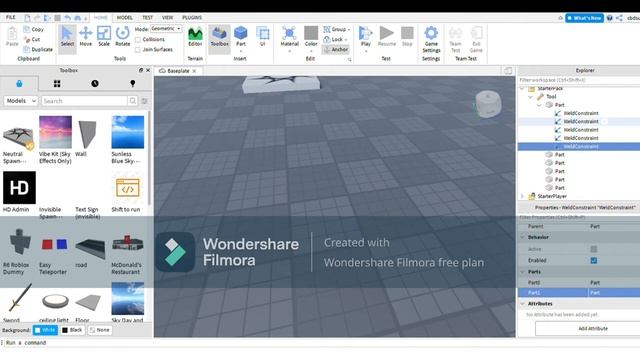Switch to the HOME ribbon tab
This screenshot has width=640, height=360.
(x=100, y=18)
